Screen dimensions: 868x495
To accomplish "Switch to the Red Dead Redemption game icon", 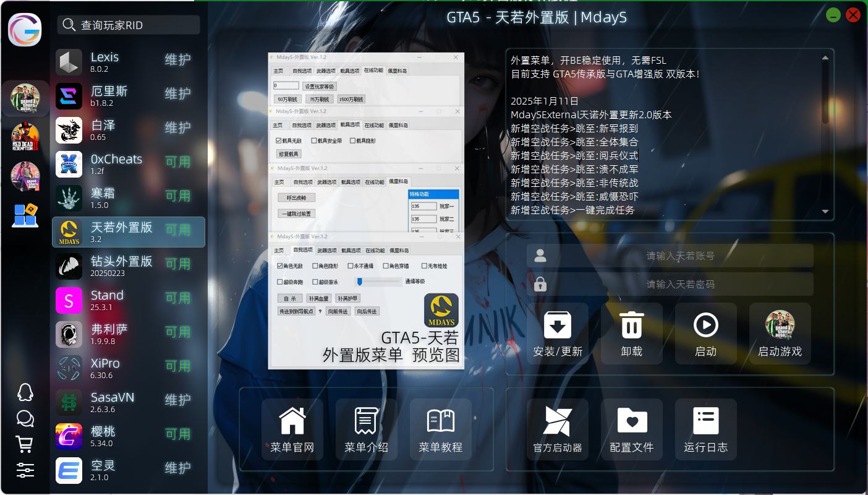I will [x=25, y=137].
